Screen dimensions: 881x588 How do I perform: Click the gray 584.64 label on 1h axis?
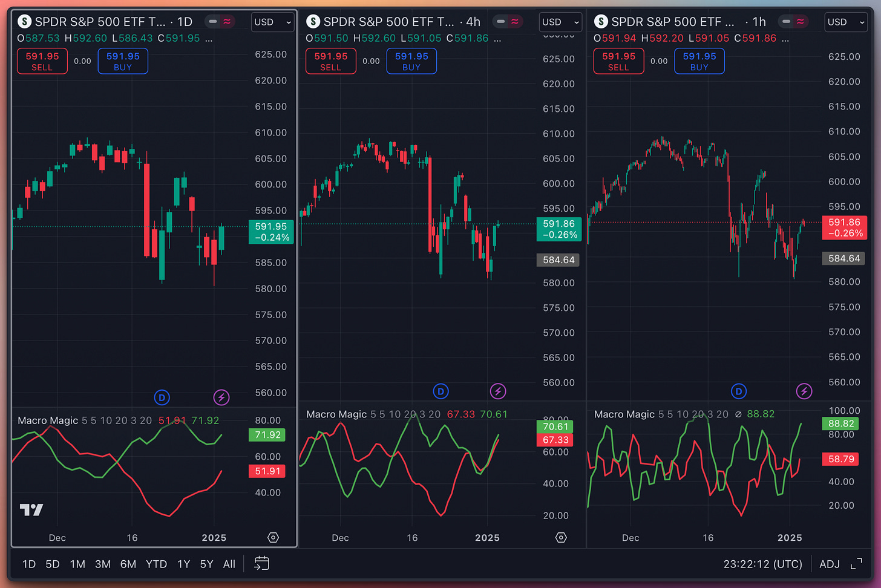pyautogui.click(x=844, y=258)
